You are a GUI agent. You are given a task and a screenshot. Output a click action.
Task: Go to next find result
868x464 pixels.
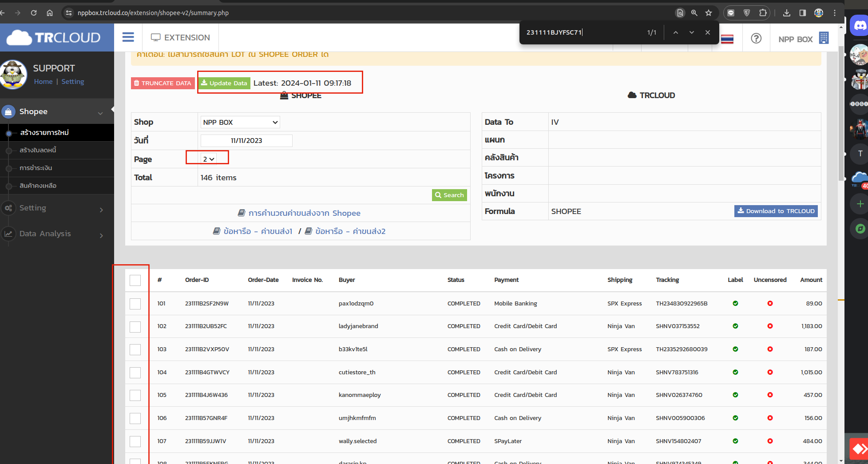(x=691, y=32)
